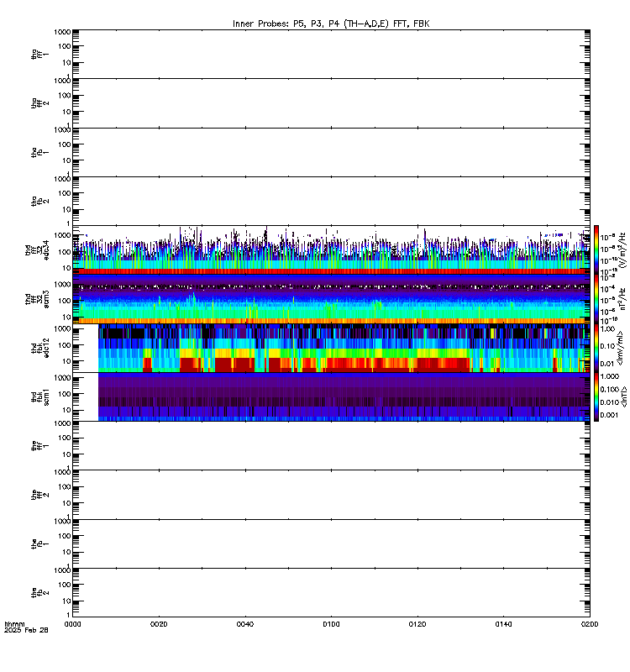
Task: Select the 'tha fb 2' panel label
Action: [39, 201]
